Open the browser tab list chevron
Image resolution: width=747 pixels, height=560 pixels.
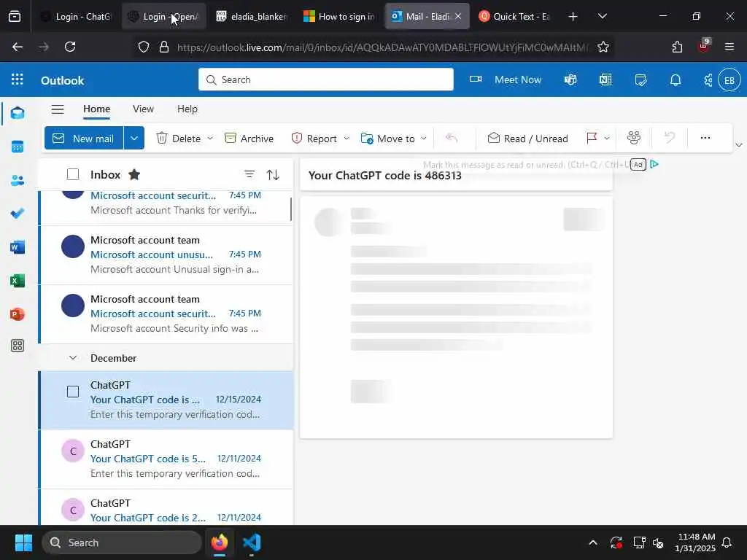click(x=602, y=16)
